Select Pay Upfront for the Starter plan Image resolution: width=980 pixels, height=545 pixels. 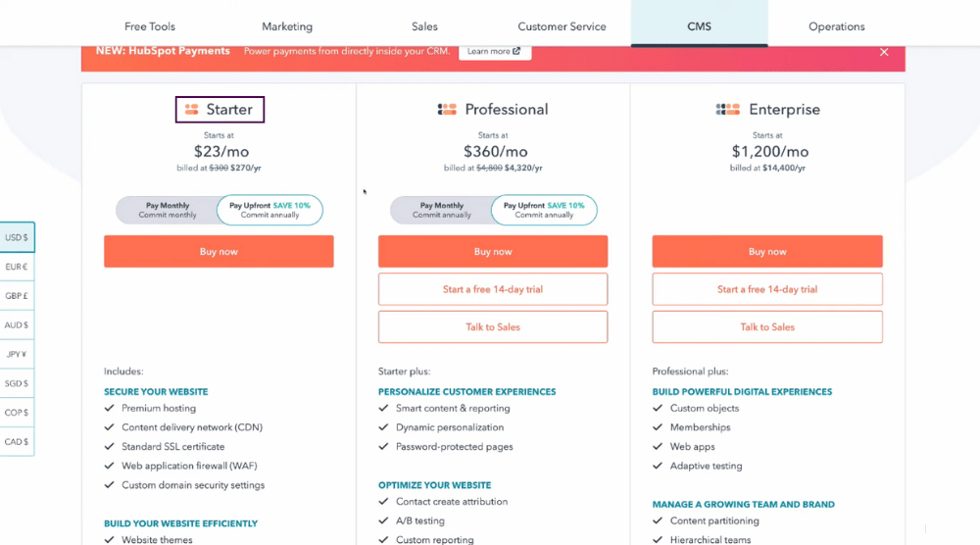269,210
